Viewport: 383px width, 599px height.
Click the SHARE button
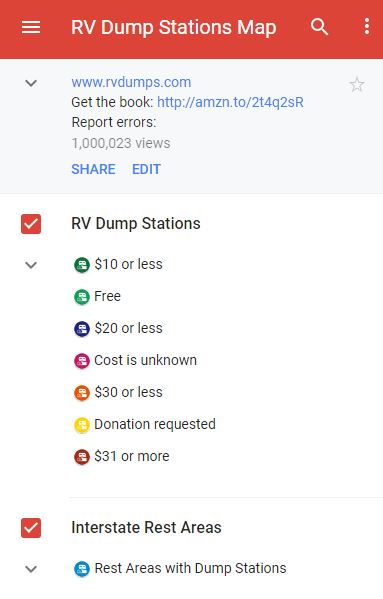[x=93, y=169]
